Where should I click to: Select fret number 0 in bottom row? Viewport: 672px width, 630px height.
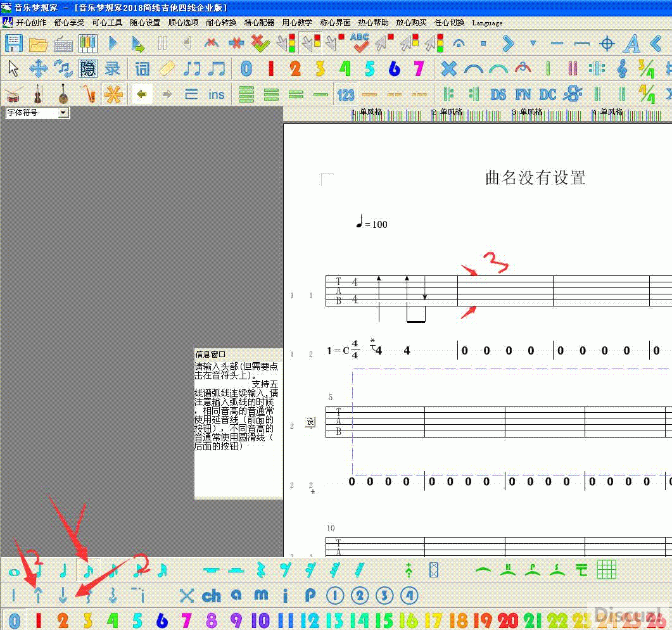pyautogui.click(x=14, y=620)
